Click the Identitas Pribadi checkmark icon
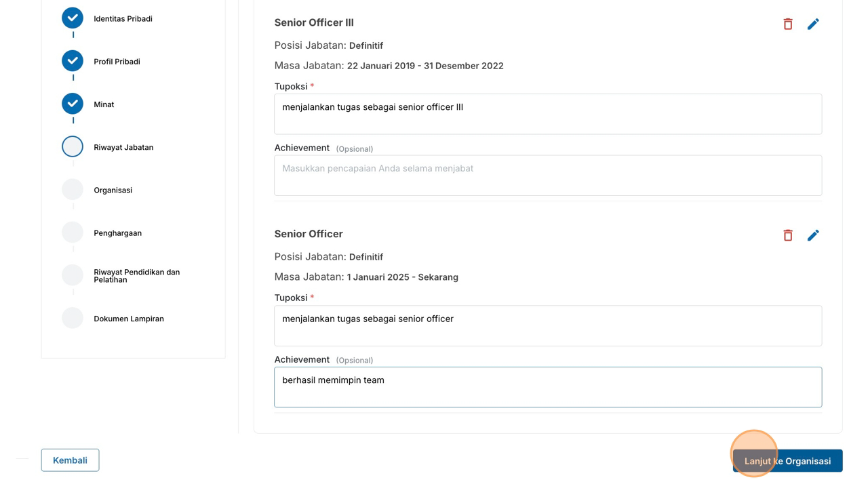 coord(73,18)
